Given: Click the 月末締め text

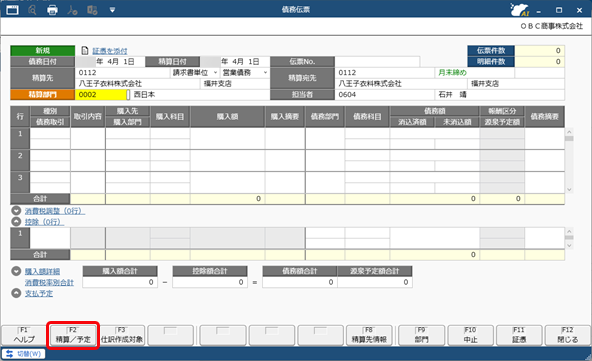Looking at the screenshot, I should (452, 73).
